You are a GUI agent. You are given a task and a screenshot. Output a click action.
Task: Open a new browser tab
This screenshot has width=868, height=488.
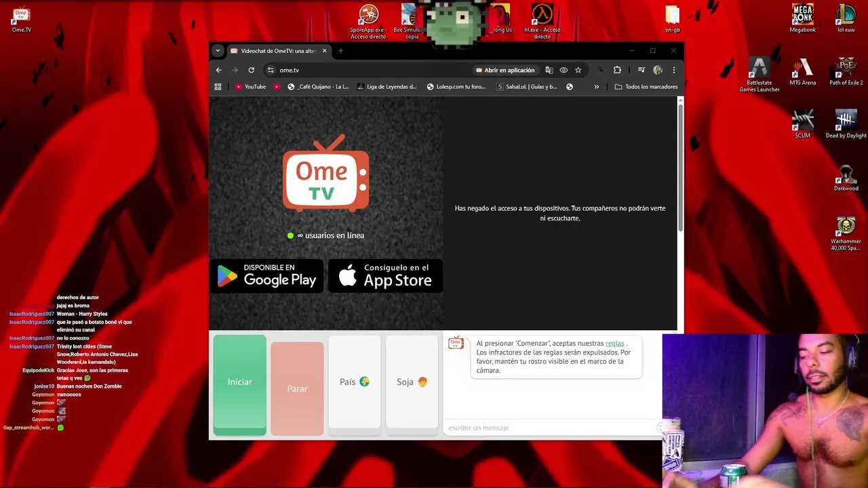pyautogui.click(x=340, y=51)
